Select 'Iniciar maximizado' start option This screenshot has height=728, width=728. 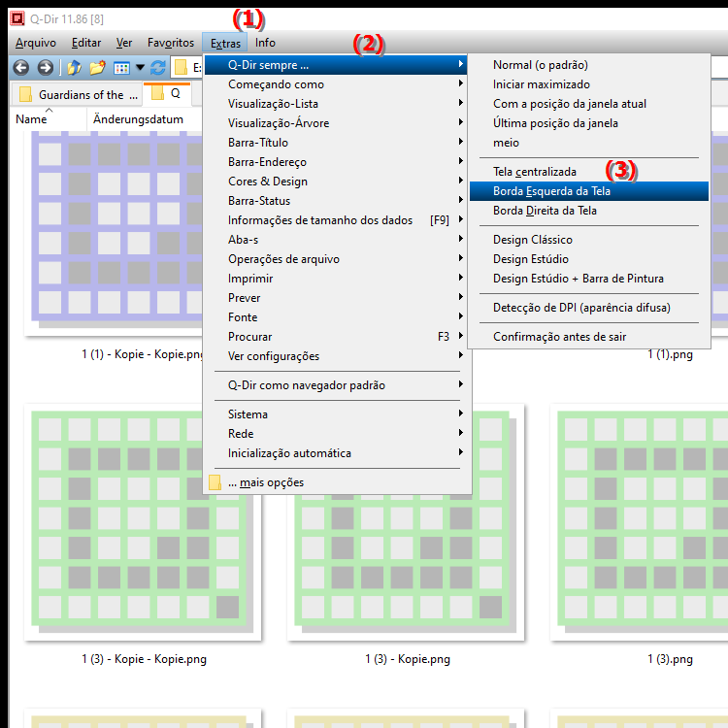pos(541,84)
